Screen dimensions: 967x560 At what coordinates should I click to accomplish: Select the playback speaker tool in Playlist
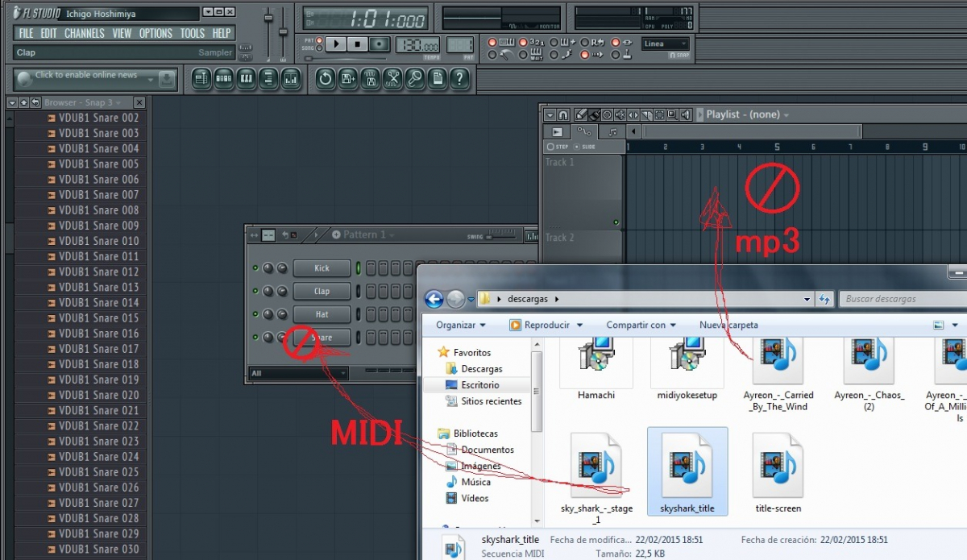pos(686,114)
